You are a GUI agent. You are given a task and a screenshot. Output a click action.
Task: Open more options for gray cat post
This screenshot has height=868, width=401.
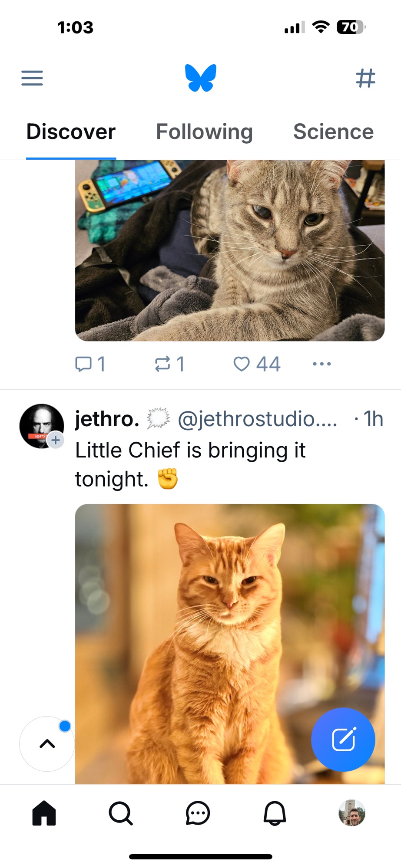[x=321, y=364]
